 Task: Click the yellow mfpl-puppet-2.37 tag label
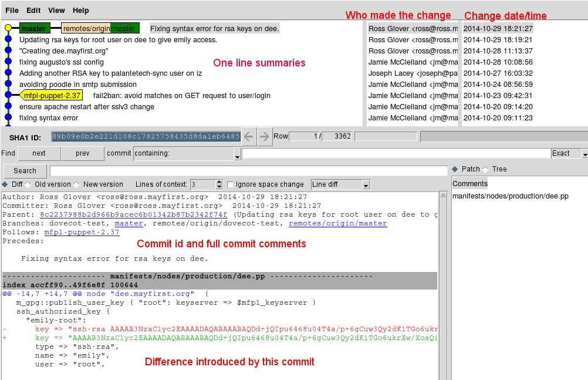(52, 95)
